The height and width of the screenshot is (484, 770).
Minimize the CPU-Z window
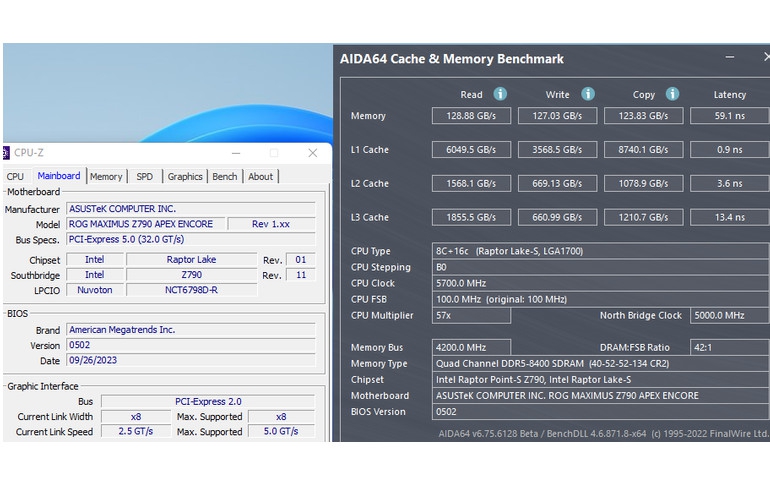pos(236,153)
